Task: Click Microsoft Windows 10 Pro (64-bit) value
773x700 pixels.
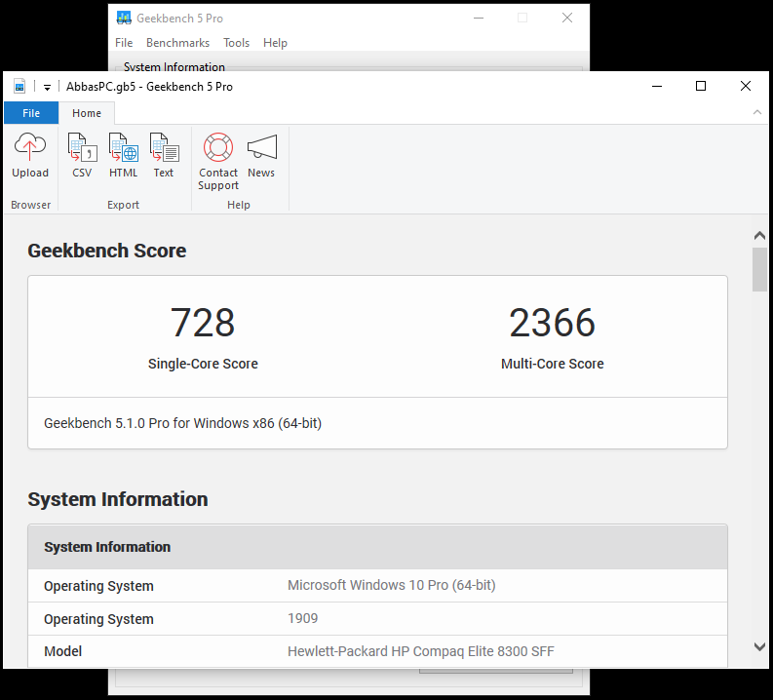Action: (x=392, y=585)
